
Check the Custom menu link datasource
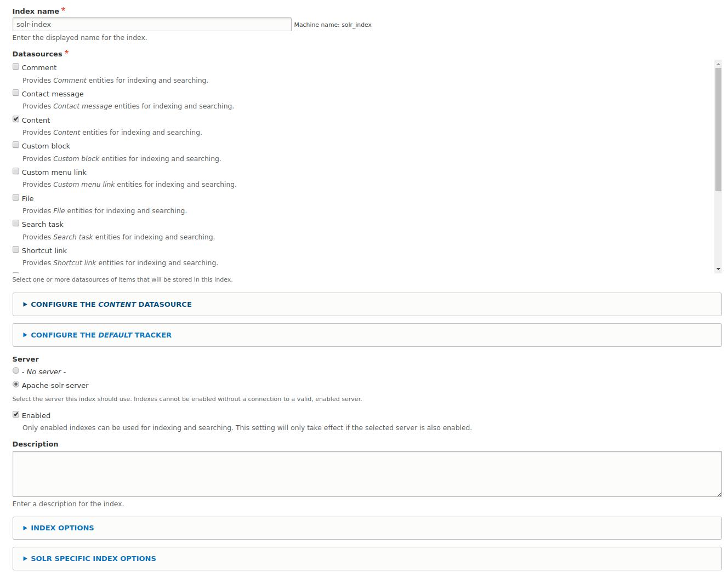16,170
